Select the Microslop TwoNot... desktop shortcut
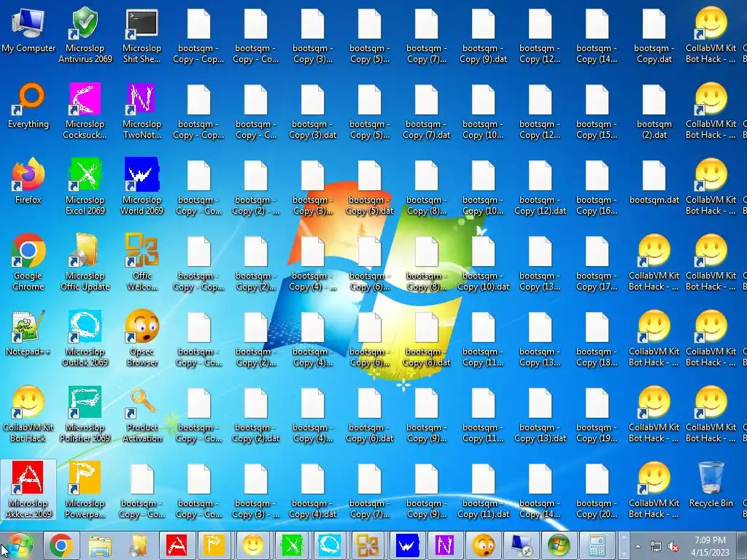Viewport: 747px width, 560px height. 142,111
